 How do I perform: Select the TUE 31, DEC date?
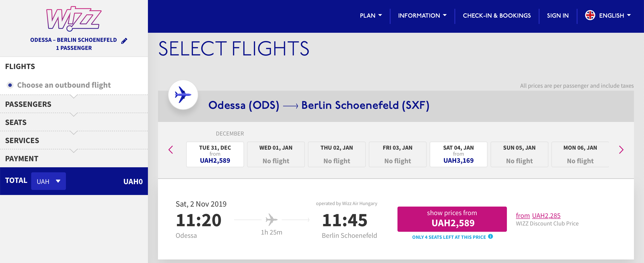click(x=215, y=154)
